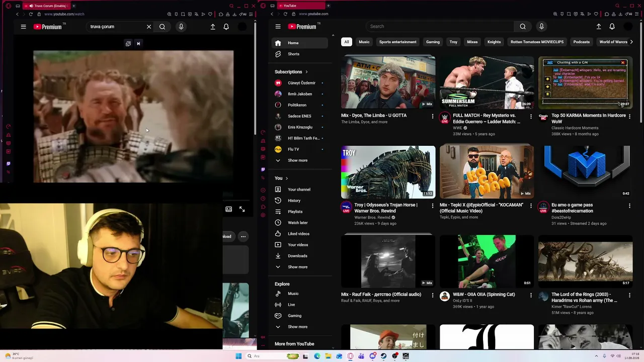Go to Home in the sidebar
Viewport: 644px width, 362px height.
(300, 43)
